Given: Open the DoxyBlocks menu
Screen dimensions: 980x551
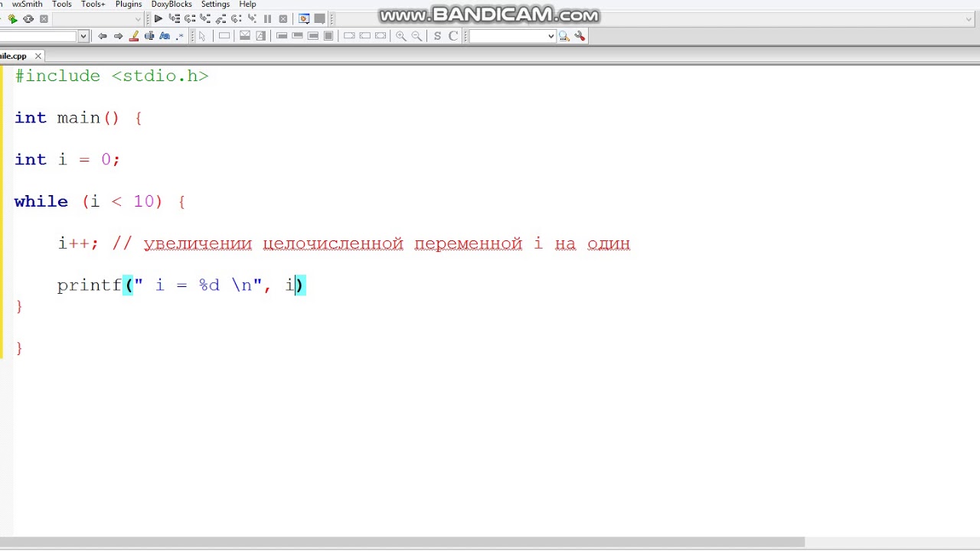Looking at the screenshot, I should [171, 5].
